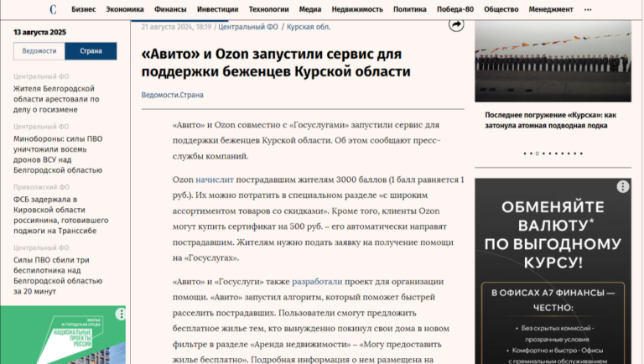
Task: Select the last carousel dot
Action: (x=581, y=153)
